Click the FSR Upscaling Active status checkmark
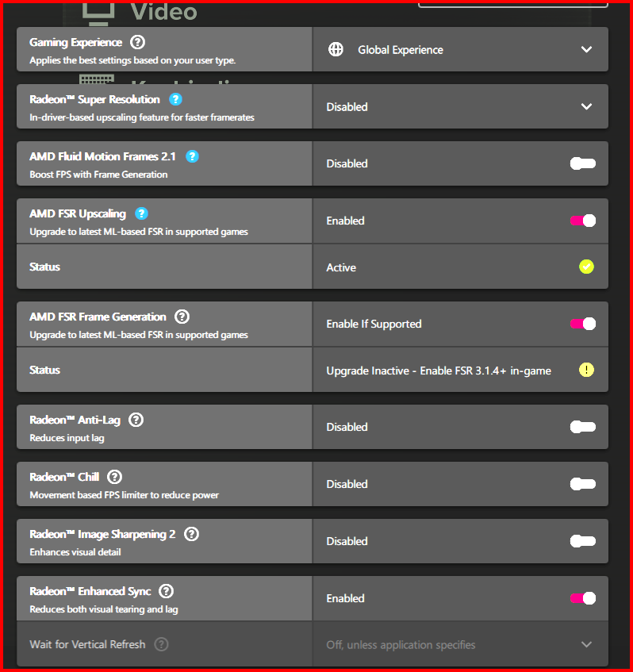This screenshot has width=633, height=672. point(586,267)
